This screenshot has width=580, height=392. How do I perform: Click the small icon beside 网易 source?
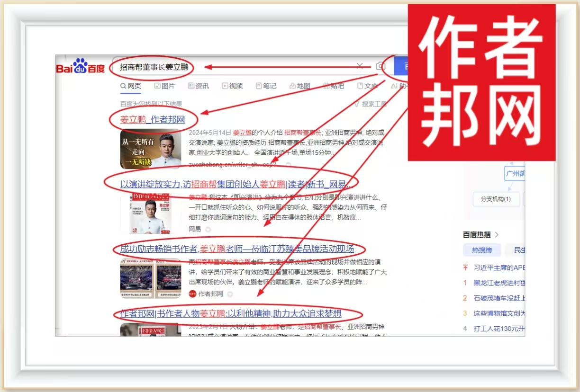click(x=208, y=229)
